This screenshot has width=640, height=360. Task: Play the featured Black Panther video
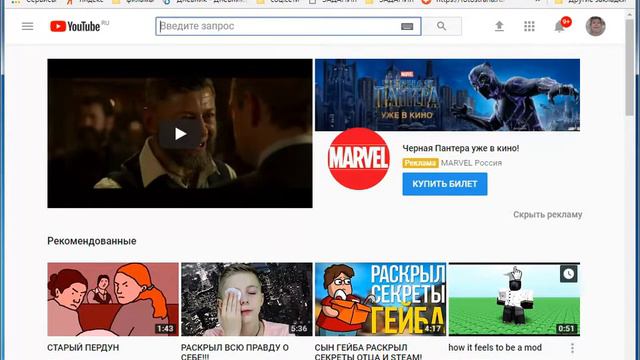[x=180, y=133]
